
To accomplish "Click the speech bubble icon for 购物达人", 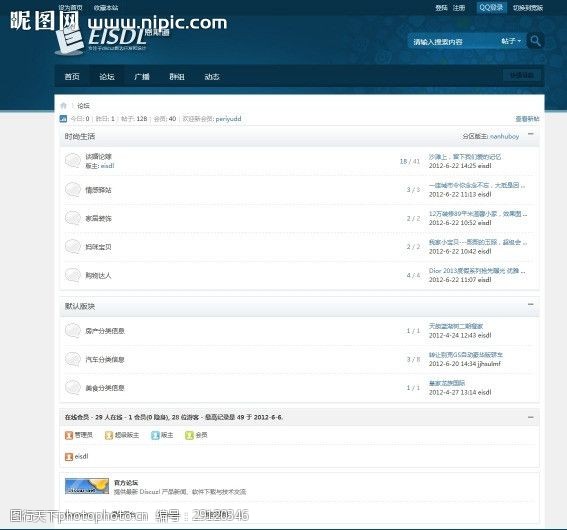I will [73, 275].
